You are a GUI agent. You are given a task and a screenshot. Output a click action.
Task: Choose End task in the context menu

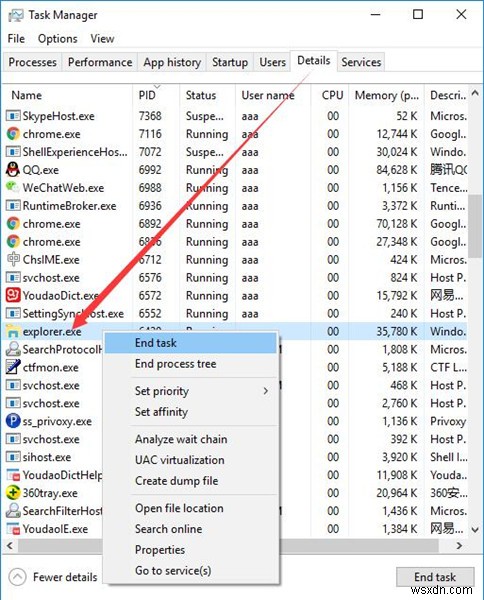point(191,343)
